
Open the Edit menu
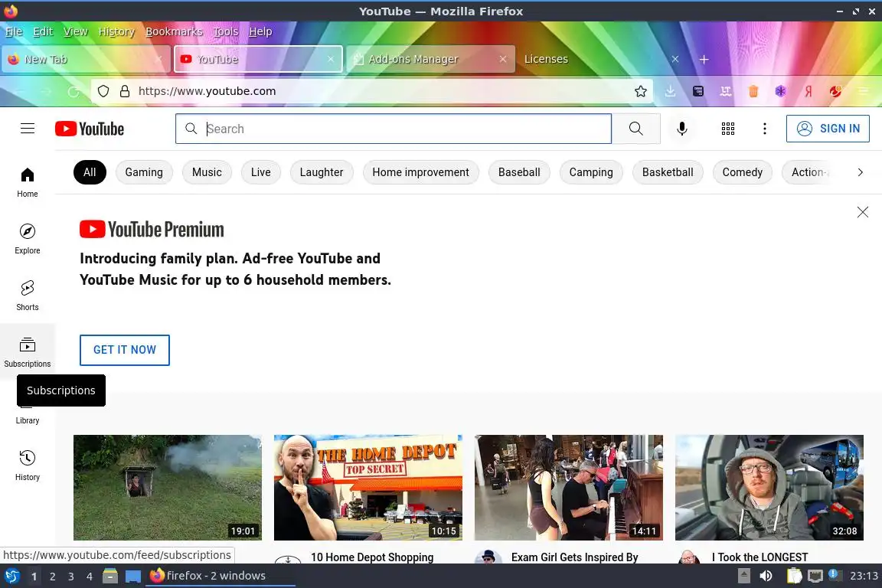tap(43, 31)
